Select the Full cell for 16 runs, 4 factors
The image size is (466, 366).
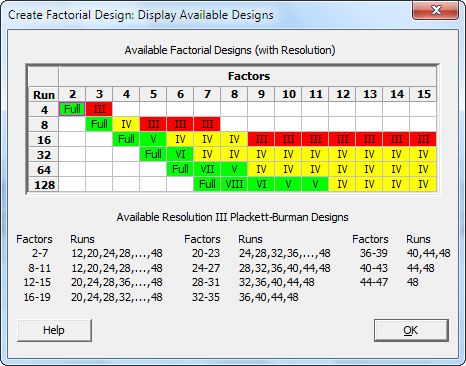126,139
